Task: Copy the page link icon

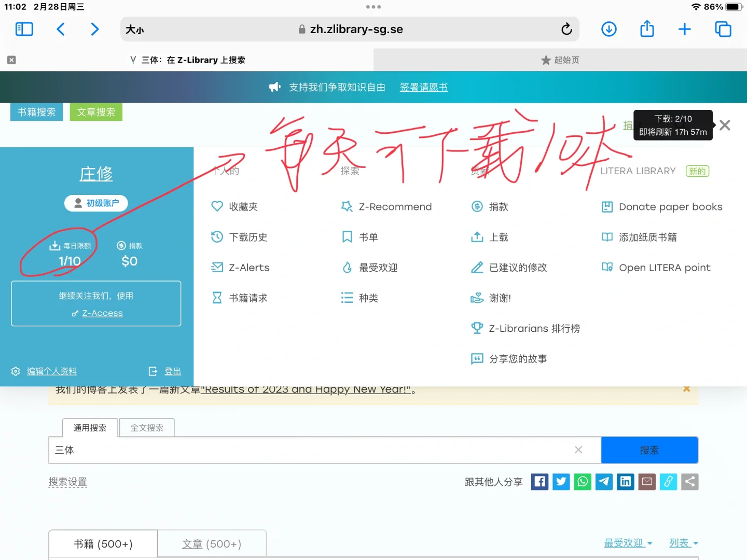Action: pyautogui.click(x=668, y=482)
